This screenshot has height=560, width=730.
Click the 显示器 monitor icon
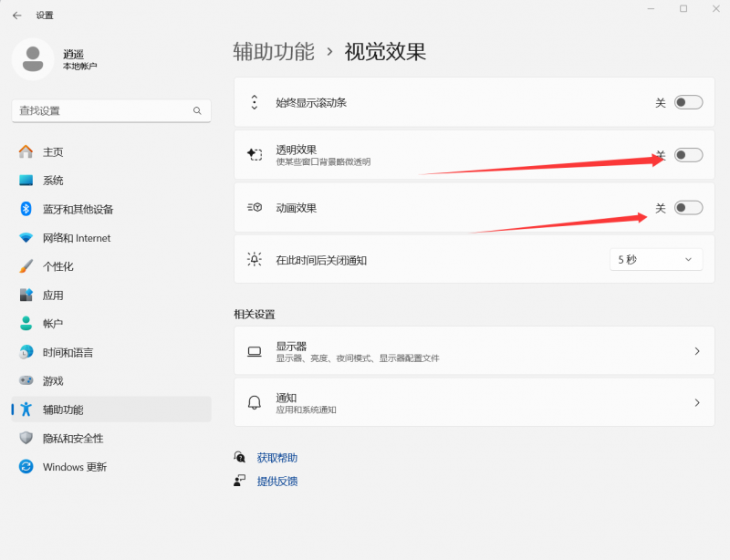click(x=256, y=351)
